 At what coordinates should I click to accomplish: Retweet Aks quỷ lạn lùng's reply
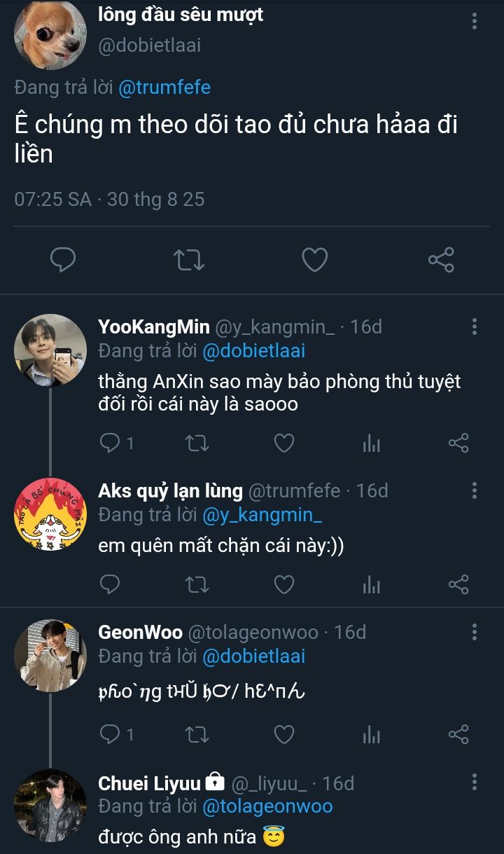197,584
